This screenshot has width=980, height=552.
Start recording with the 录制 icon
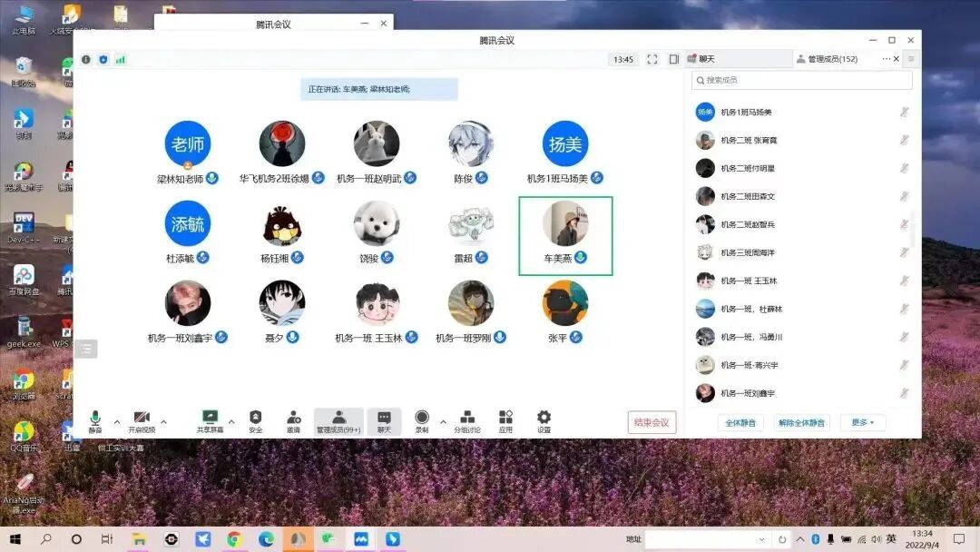tap(422, 421)
